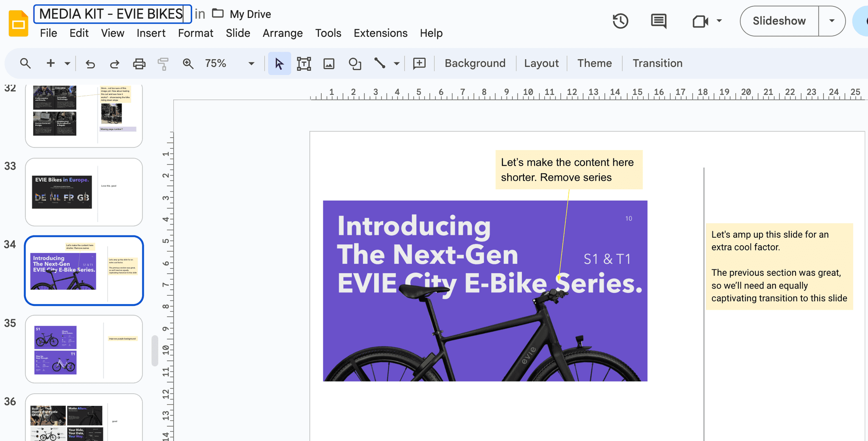The image size is (868, 441).
Task: Choose the Select arrow cursor tool
Action: (x=279, y=64)
